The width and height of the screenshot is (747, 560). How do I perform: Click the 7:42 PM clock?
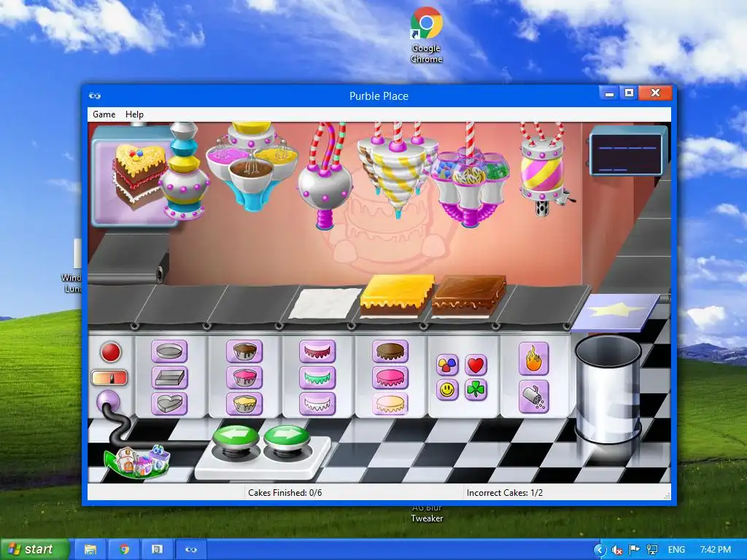pyautogui.click(x=715, y=550)
